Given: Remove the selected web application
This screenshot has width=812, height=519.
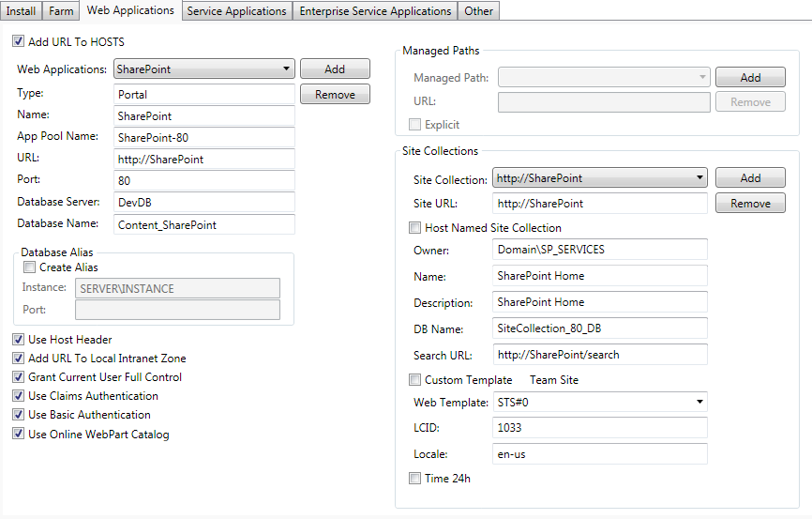Looking at the screenshot, I should tap(335, 95).
